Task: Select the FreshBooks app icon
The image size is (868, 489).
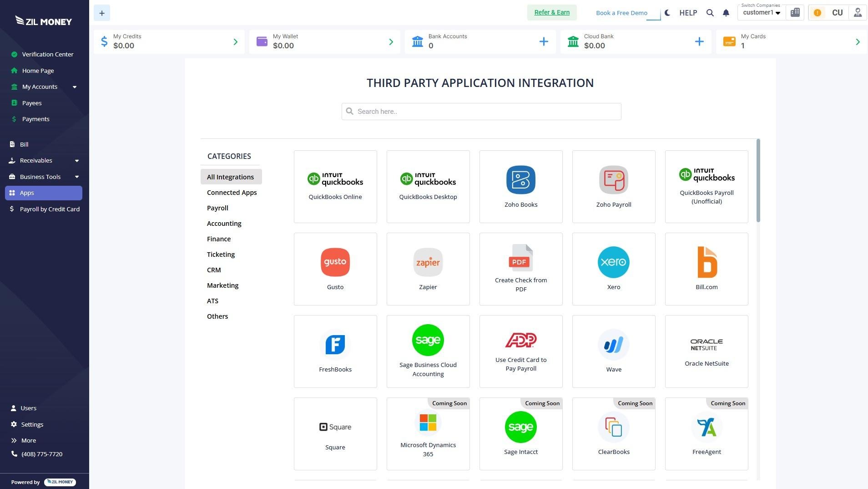Action: (335, 345)
